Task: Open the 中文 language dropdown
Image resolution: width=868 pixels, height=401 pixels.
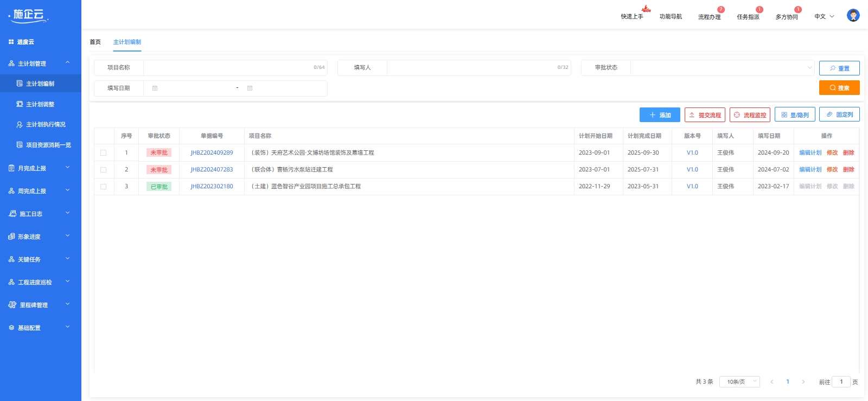Action: 825,17
